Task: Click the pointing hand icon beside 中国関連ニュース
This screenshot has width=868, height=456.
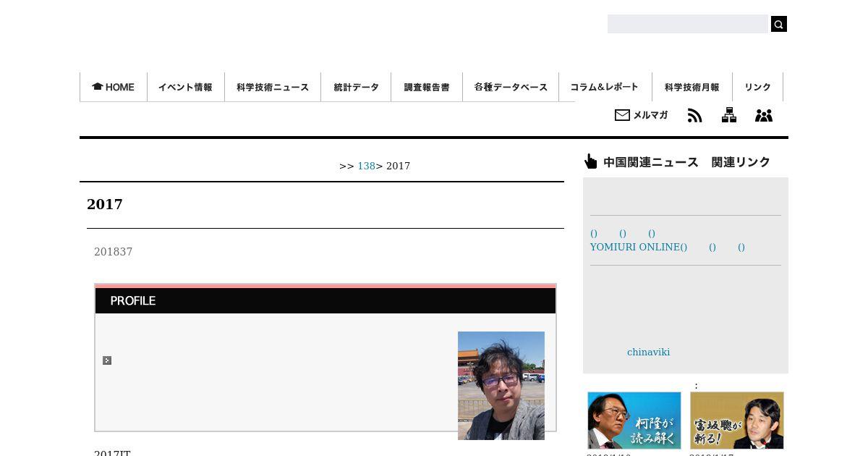Action: (591, 161)
